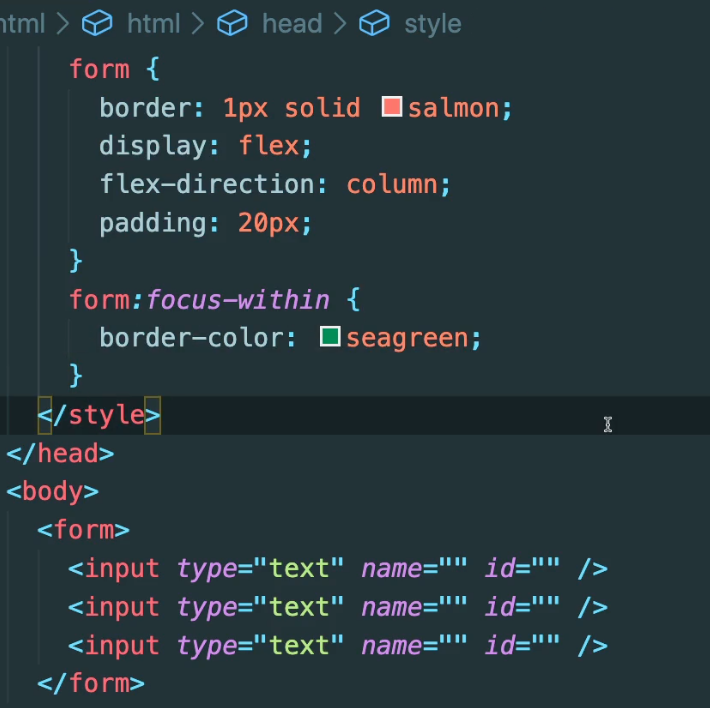The height and width of the screenshot is (708, 710).
Task: Click the html breadcrumb cube icon
Action: pyautogui.click(x=97, y=23)
